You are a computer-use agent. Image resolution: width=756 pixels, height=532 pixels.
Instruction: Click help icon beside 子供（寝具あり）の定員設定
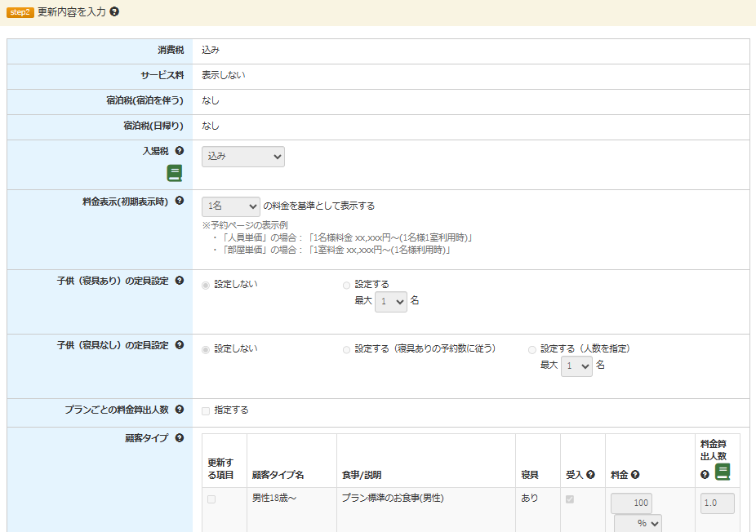[x=180, y=281]
